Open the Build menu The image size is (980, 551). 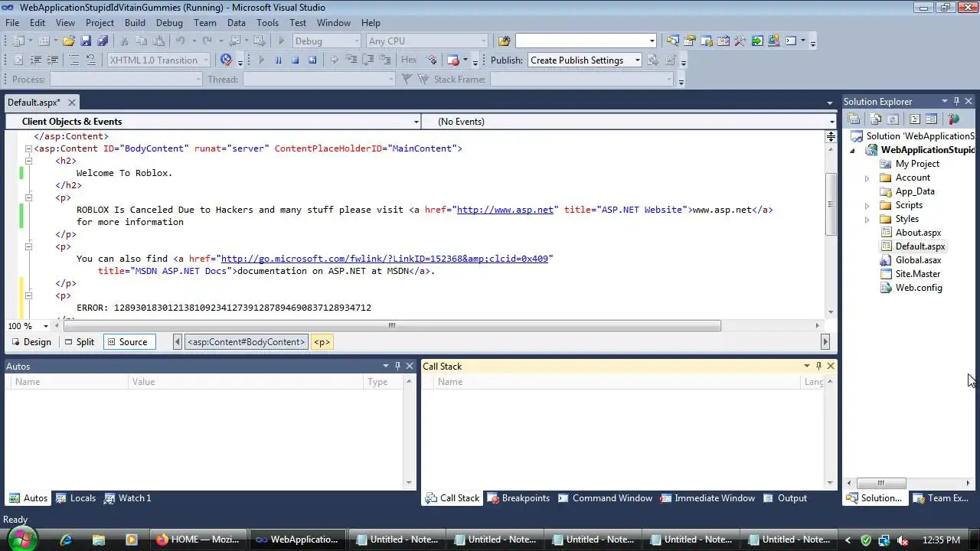pyautogui.click(x=135, y=23)
